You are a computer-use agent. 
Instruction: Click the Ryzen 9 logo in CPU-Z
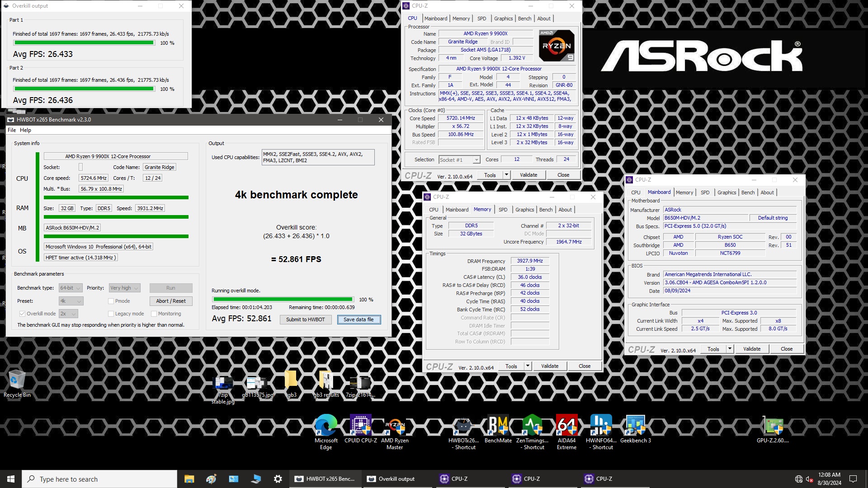click(557, 45)
